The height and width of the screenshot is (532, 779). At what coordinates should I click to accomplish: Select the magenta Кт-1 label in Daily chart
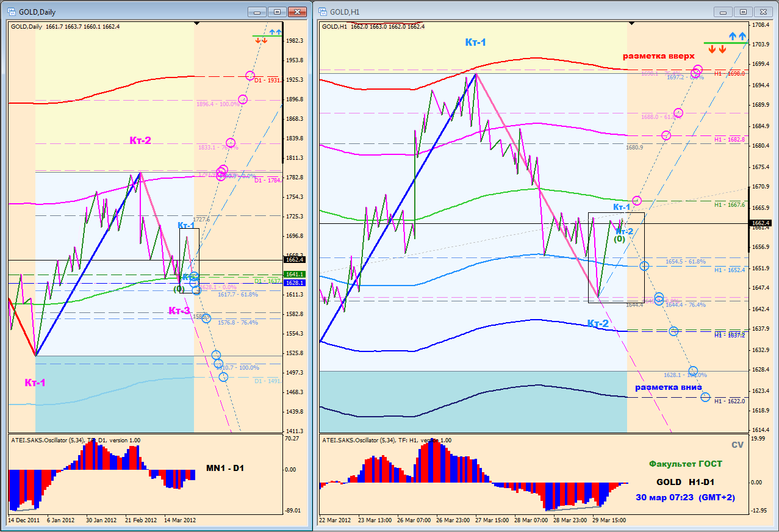(35, 383)
